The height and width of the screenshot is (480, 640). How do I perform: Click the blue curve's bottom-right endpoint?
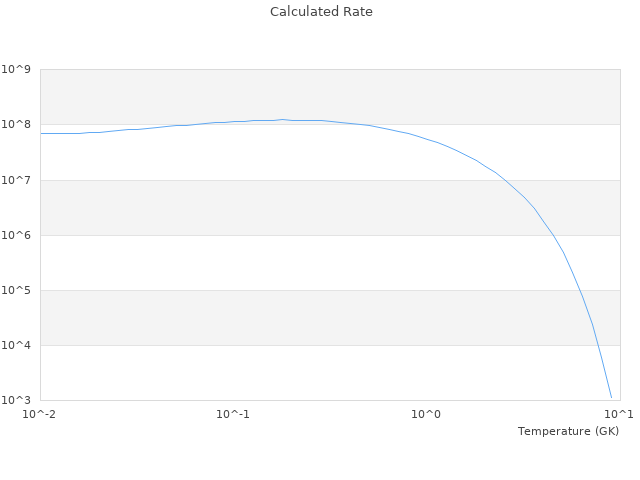coord(611,397)
